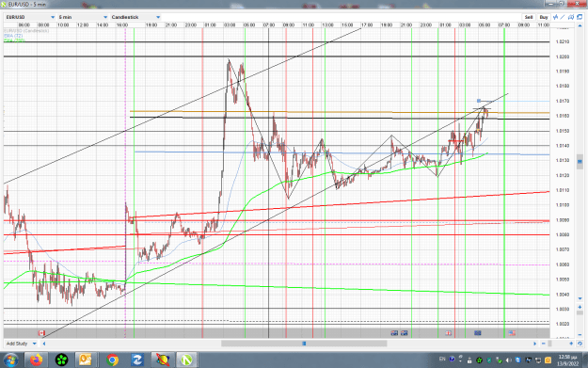Select the draw trendline tool icon

[x=563, y=17]
